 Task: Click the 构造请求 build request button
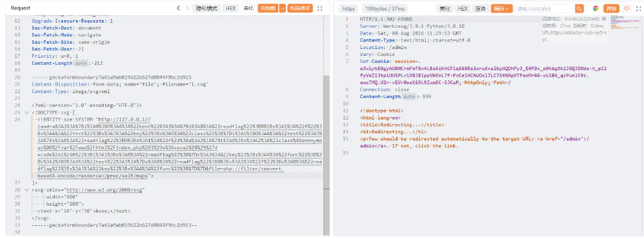coord(300,8)
